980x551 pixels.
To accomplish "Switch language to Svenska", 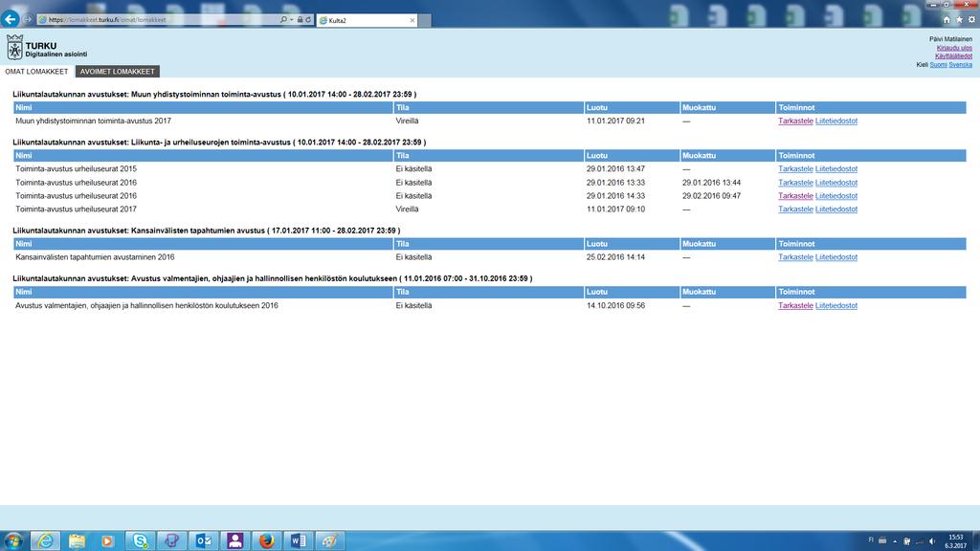I will (961, 65).
